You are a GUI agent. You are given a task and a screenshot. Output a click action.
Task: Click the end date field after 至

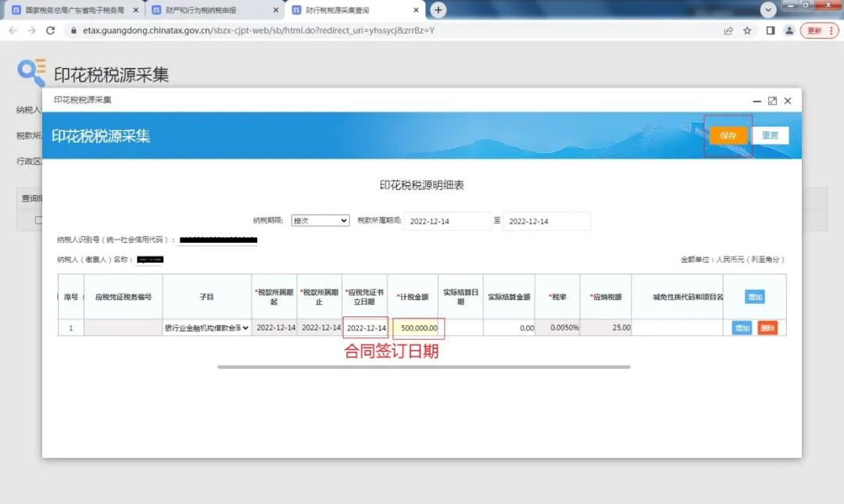(546, 221)
